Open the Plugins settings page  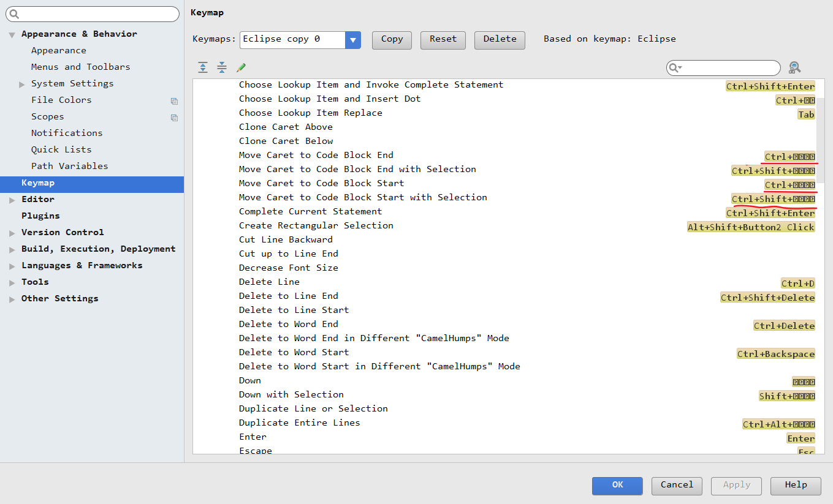[40, 216]
